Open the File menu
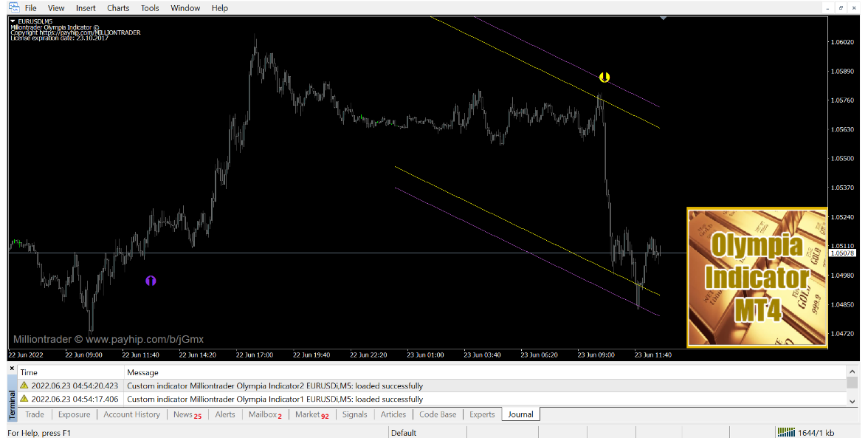868x438 pixels. 31,7
